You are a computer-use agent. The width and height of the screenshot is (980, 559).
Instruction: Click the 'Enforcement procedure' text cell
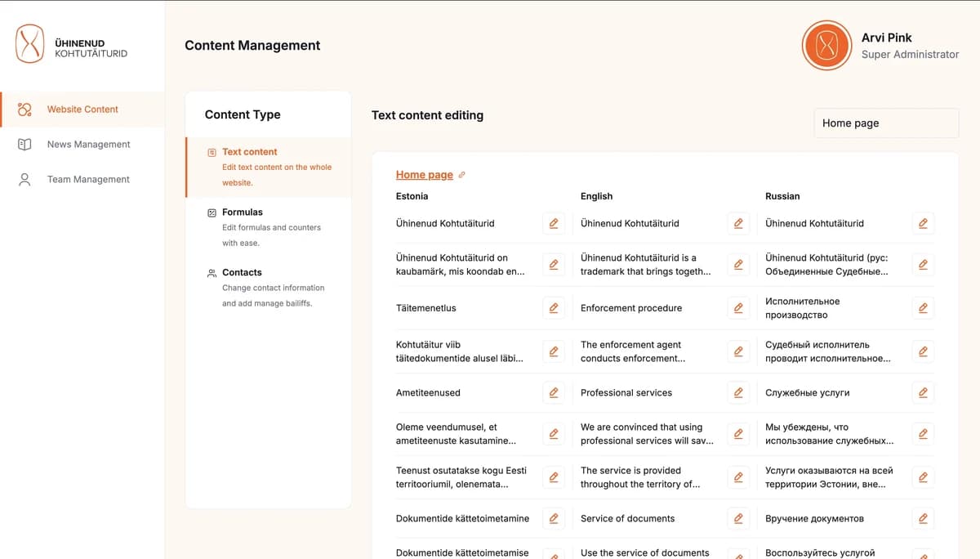[630, 308]
